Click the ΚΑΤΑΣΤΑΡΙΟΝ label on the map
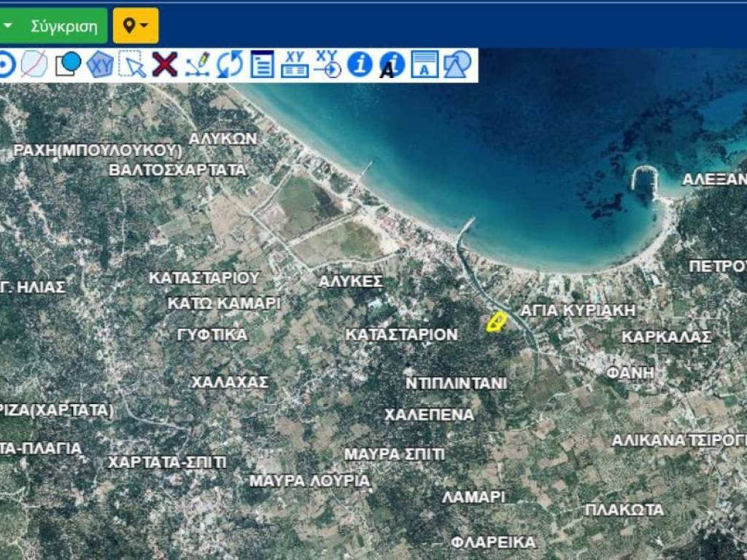Screen dimensions: 747x560 tap(401, 335)
